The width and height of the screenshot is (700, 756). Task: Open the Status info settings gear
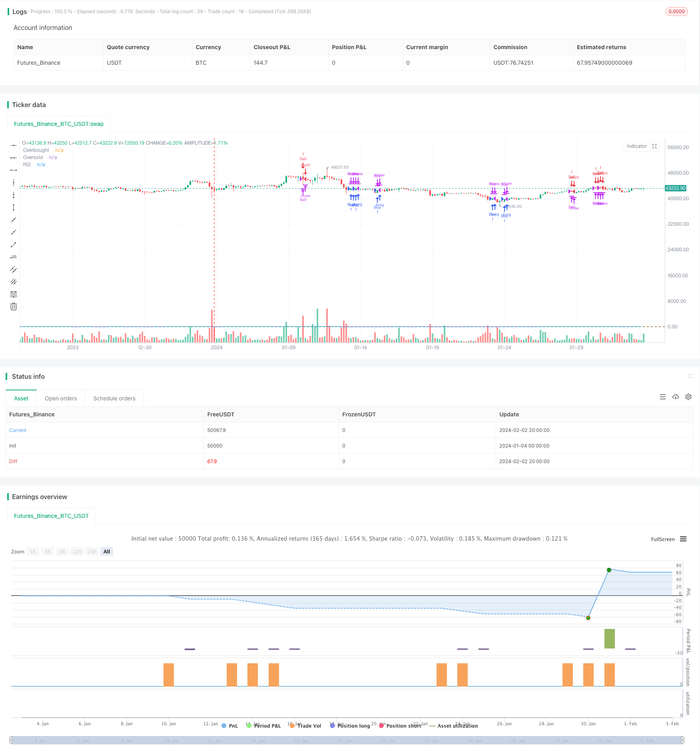(688, 397)
